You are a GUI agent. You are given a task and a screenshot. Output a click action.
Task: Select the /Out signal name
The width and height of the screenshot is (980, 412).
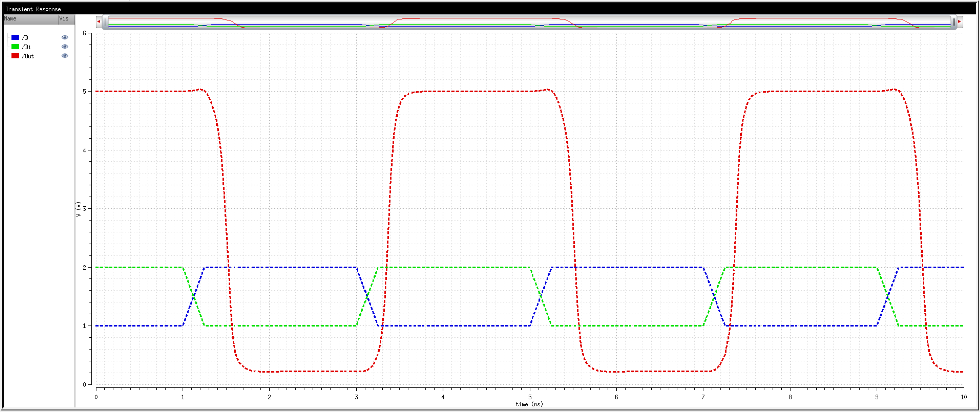28,56
